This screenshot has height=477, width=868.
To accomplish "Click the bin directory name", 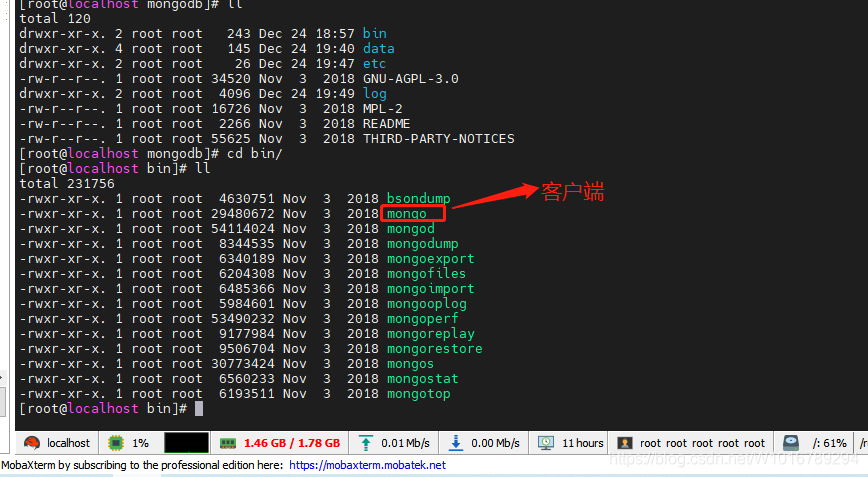I will coord(375,34).
